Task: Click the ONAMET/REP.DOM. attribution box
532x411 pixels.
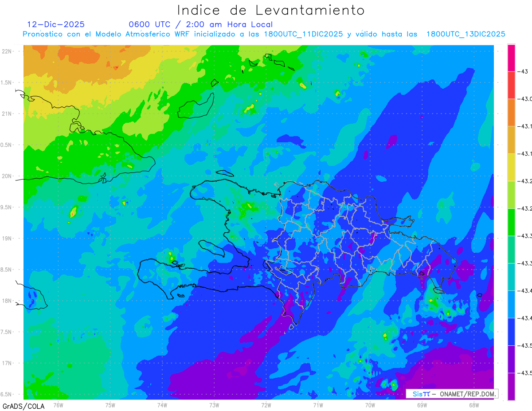Action: coord(452,394)
